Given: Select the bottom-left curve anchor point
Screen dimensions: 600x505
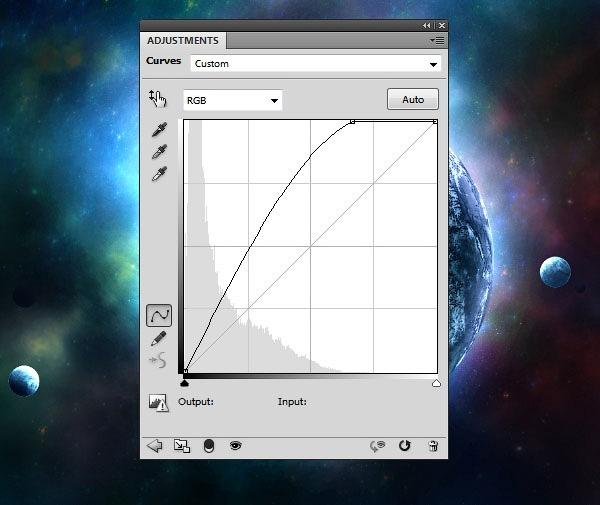Looking at the screenshot, I should coord(185,371).
